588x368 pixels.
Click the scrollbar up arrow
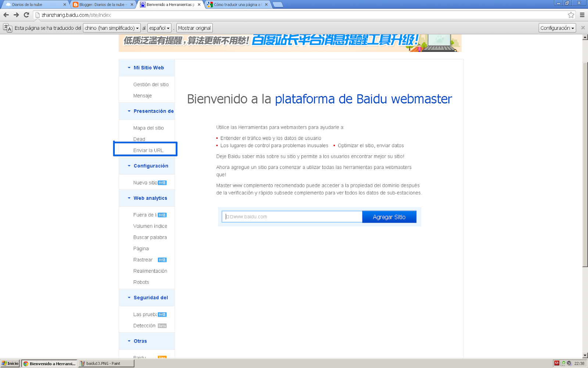[585, 37]
